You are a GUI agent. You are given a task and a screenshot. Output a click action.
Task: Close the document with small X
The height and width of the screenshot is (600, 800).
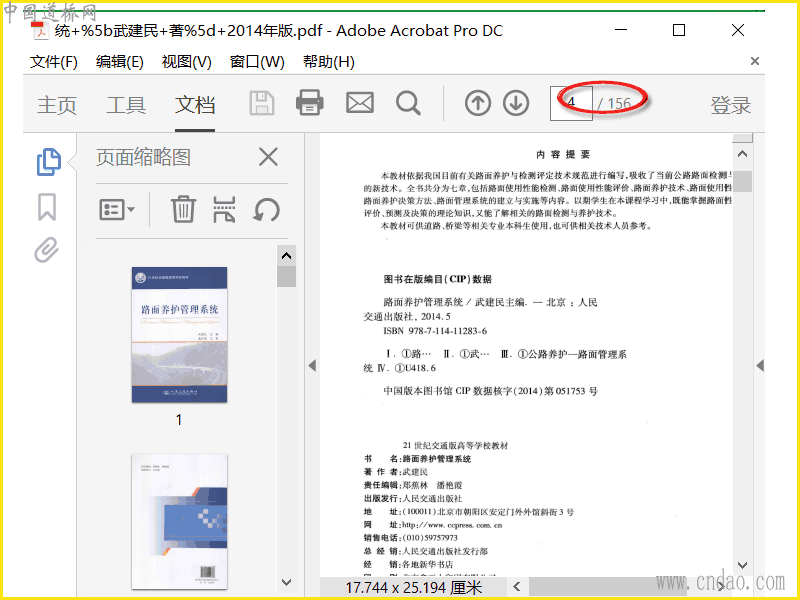(755, 61)
